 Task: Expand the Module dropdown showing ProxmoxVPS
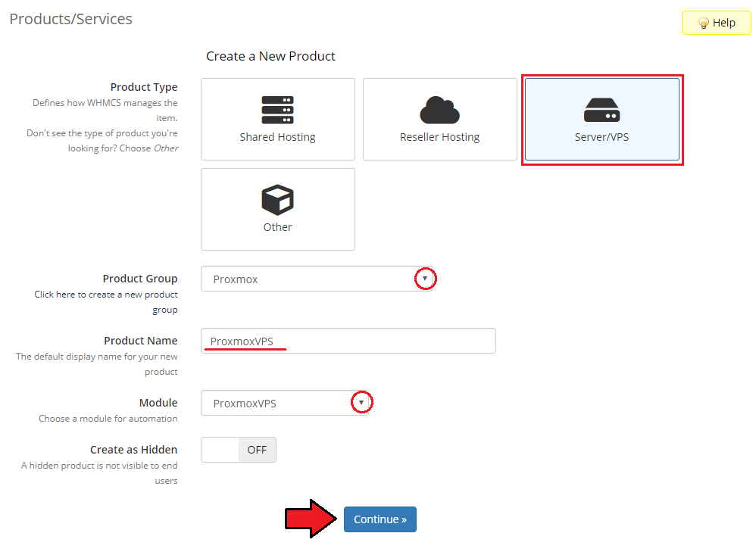[x=285, y=403]
